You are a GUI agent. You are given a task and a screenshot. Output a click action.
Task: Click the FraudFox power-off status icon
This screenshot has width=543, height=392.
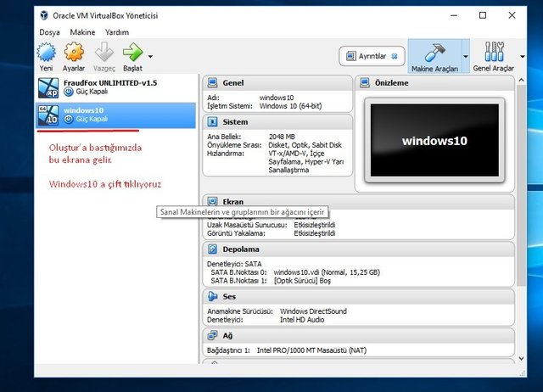69,92
